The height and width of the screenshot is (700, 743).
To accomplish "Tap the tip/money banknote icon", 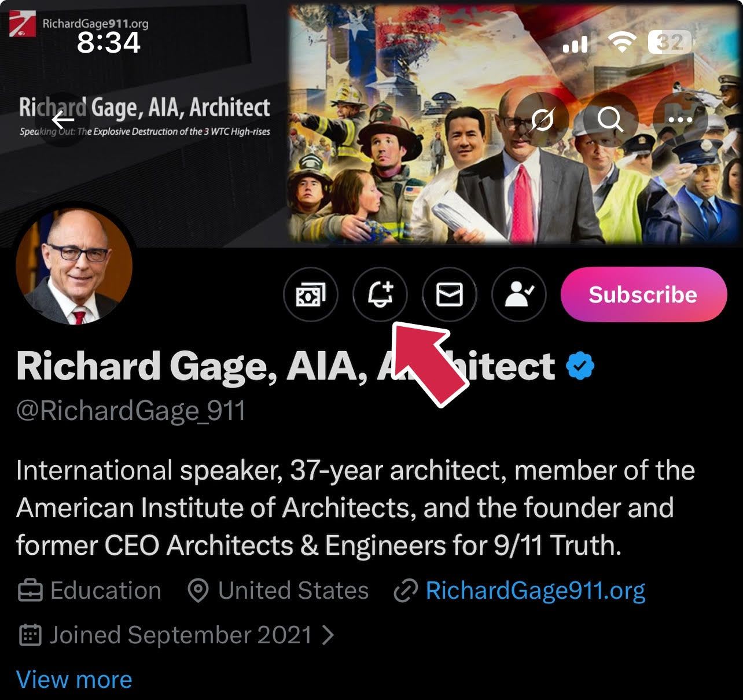I will point(310,295).
